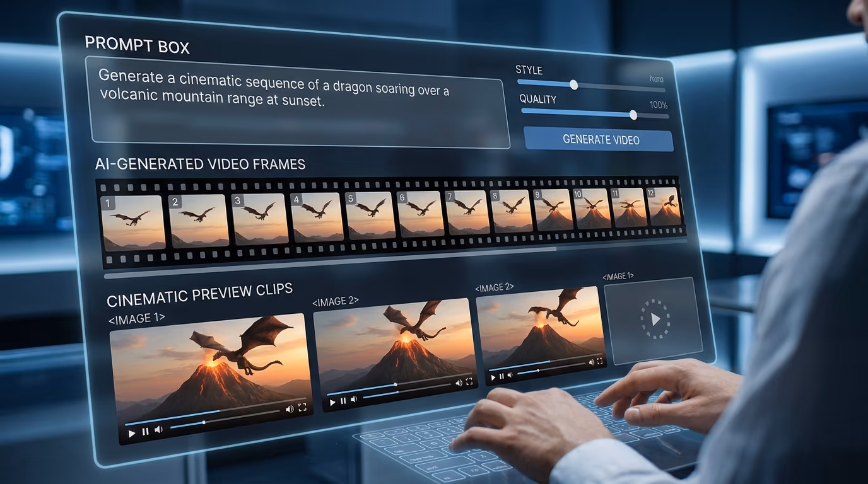Play the first cinematic preview clip

point(132,434)
